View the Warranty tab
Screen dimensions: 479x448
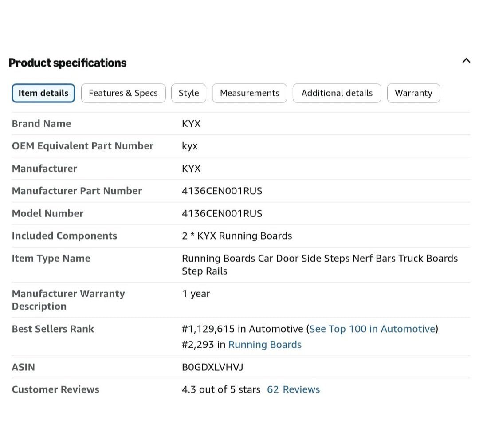[413, 93]
